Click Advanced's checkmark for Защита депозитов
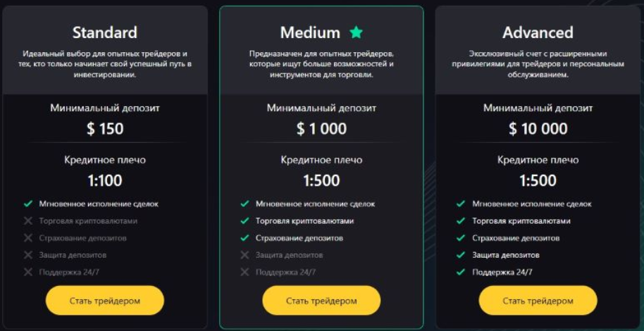 pyautogui.click(x=461, y=255)
